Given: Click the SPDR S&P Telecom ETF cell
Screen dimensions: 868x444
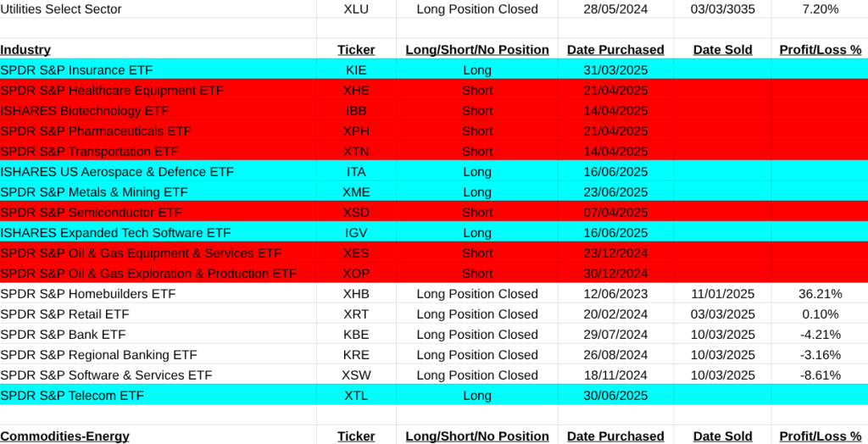Looking at the screenshot, I should tap(72, 396).
